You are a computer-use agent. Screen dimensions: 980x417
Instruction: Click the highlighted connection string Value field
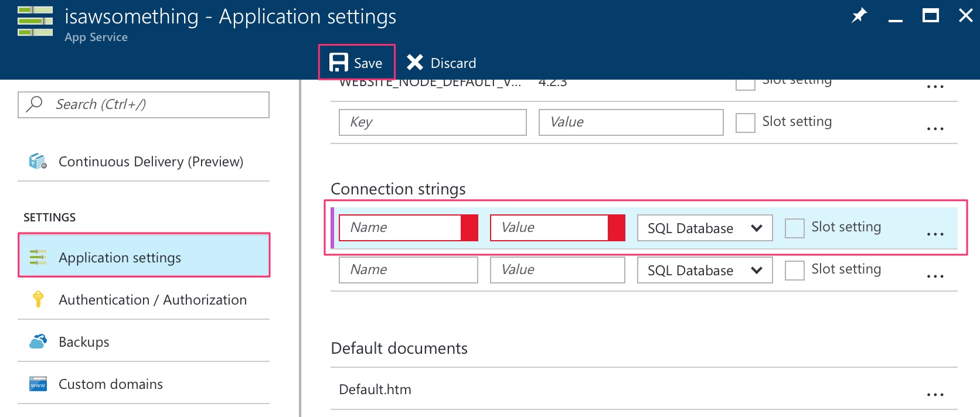click(x=557, y=228)
